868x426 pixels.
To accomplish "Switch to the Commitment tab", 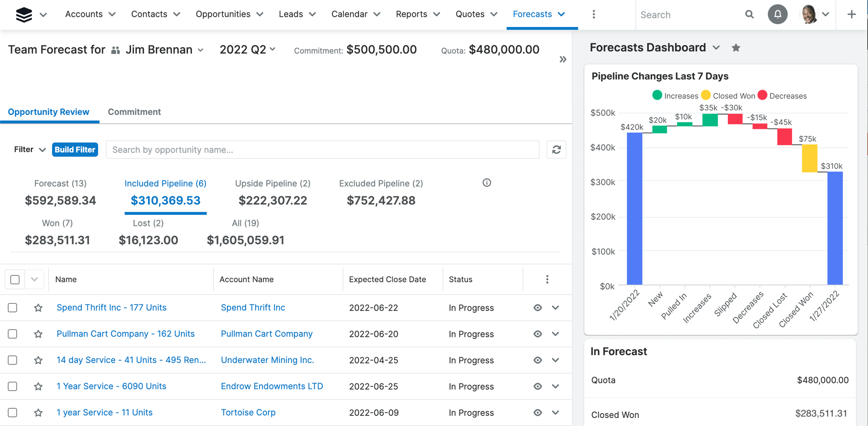I will click(x=134, y=112).
